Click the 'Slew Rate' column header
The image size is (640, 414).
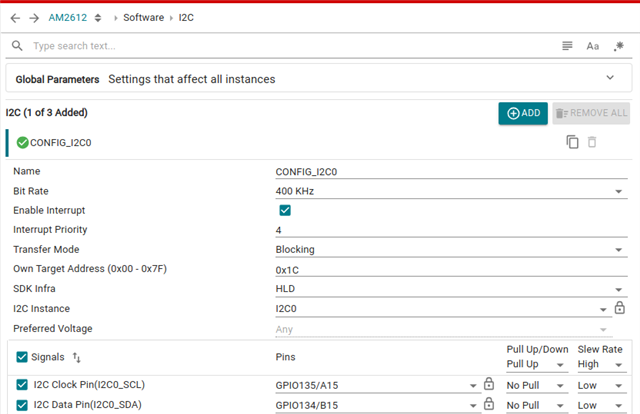tap(600, 349)
